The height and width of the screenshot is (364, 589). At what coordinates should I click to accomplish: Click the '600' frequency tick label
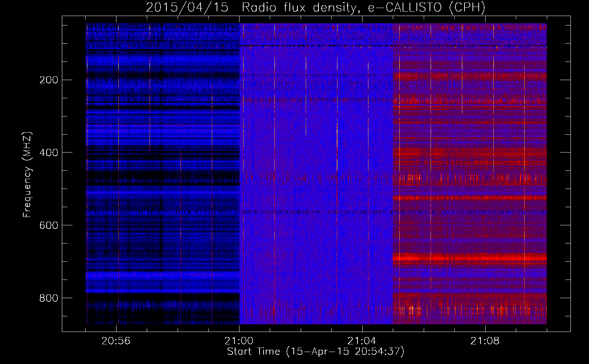49,225
